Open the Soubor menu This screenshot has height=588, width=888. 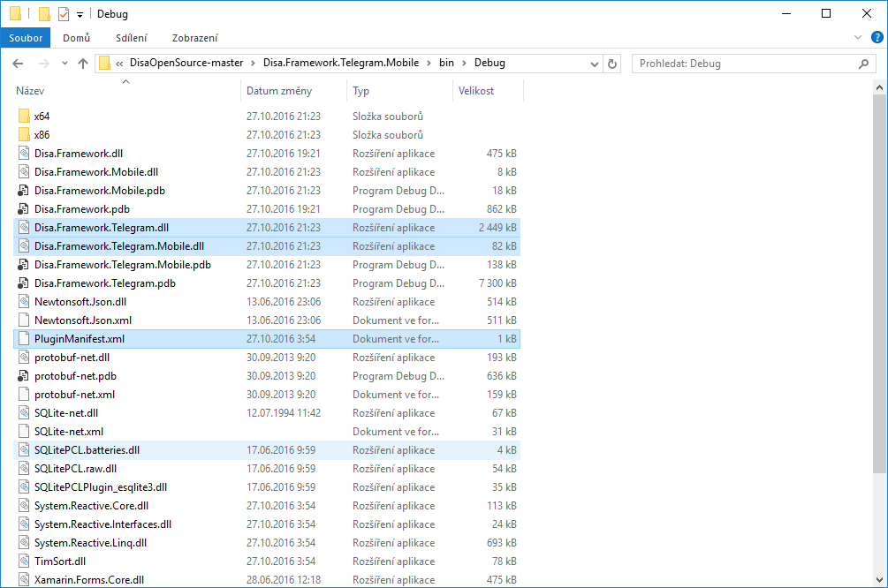pyautogui.click(x=25, y=38)
